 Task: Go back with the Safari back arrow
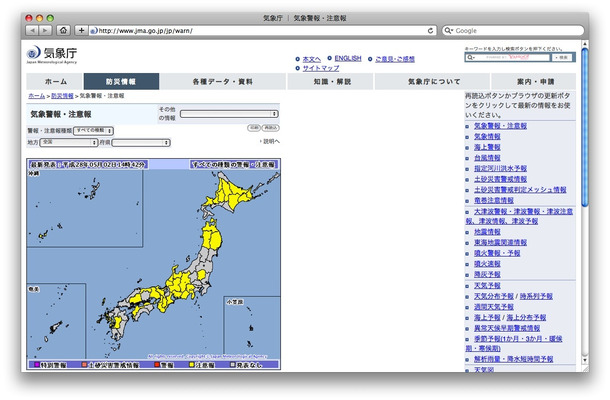[x=32, y=30]
